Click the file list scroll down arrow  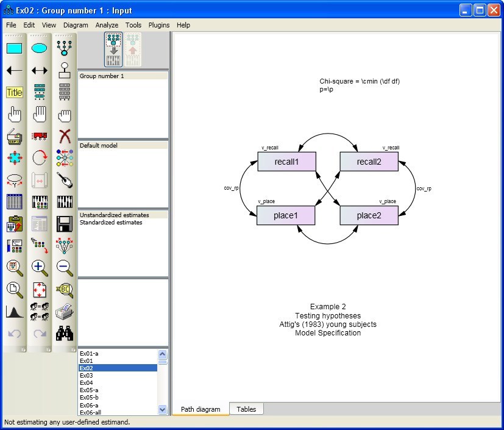[x=163, y=410]
